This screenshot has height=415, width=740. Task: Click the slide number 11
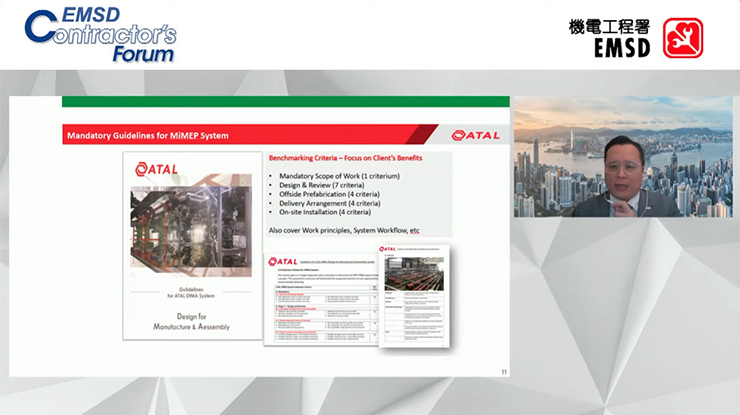pos(504,372)
